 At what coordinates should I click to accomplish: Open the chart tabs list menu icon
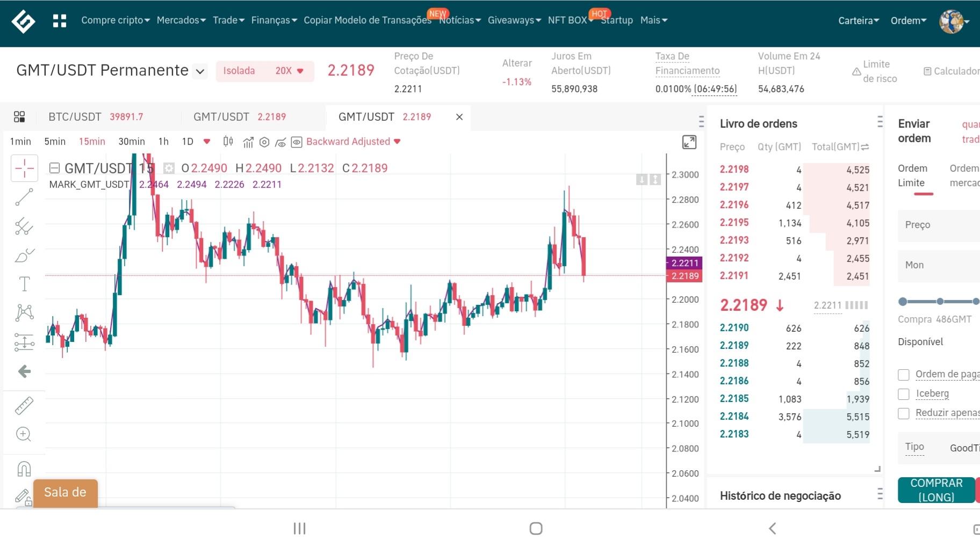click(701, 121)
